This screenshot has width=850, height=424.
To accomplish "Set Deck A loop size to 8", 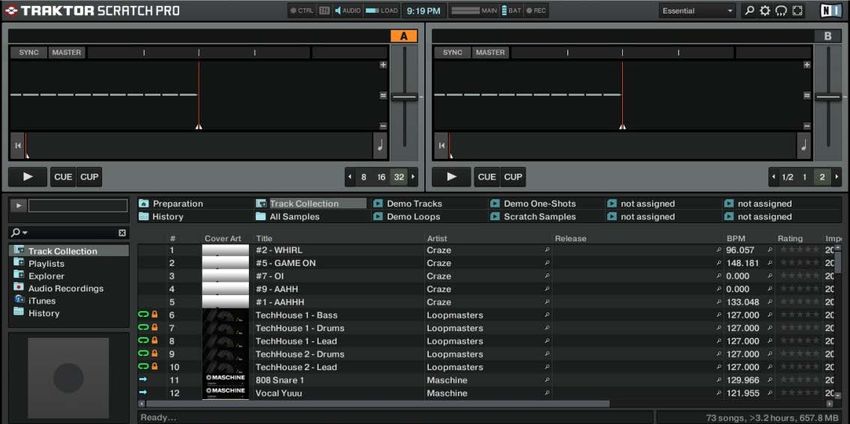I will (364, 177).
